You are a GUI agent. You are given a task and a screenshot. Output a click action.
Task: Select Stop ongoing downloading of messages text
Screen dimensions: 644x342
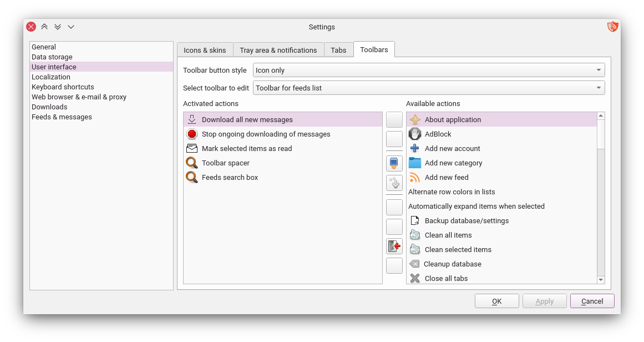[x=266, y=134]
